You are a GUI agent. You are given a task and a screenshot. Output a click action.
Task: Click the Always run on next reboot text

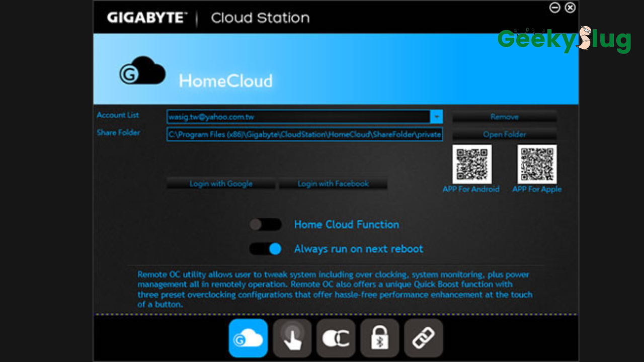(359, 249)
